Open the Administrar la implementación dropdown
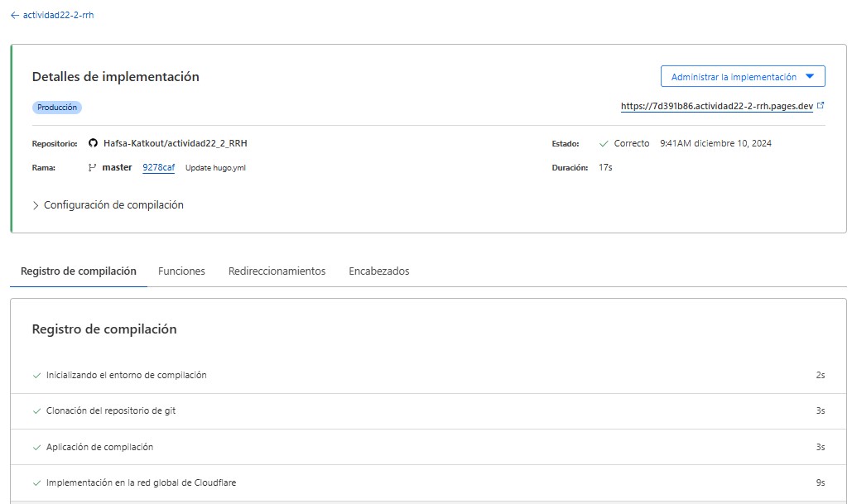Screen dimensions: 852x504 coord(743,77)
